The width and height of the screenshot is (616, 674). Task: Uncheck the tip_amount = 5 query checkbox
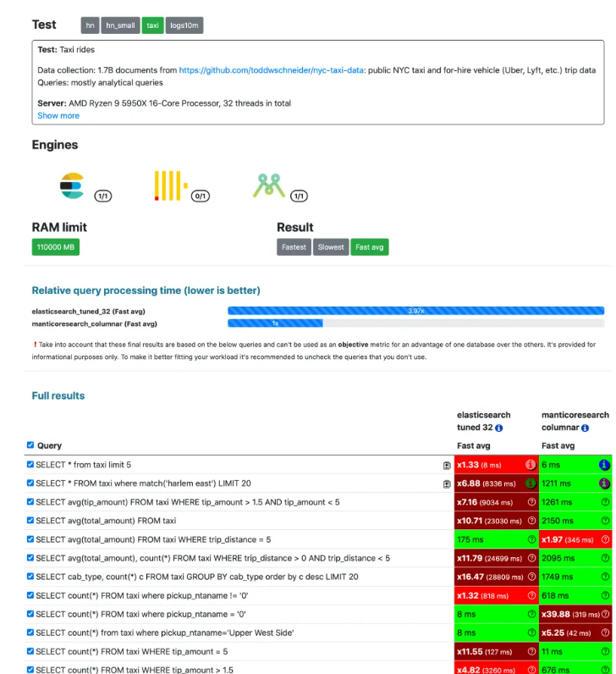pos(30,651)
